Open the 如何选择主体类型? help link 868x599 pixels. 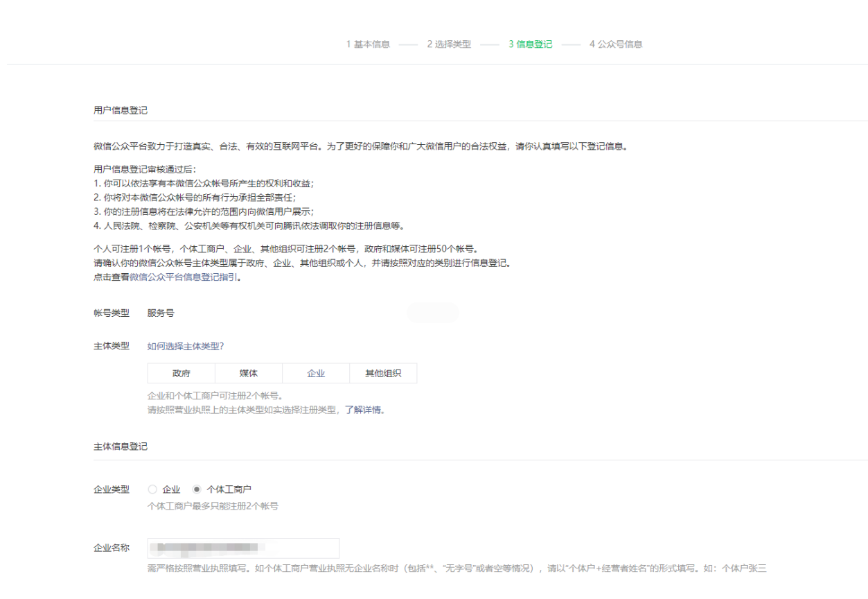point(186,346)
